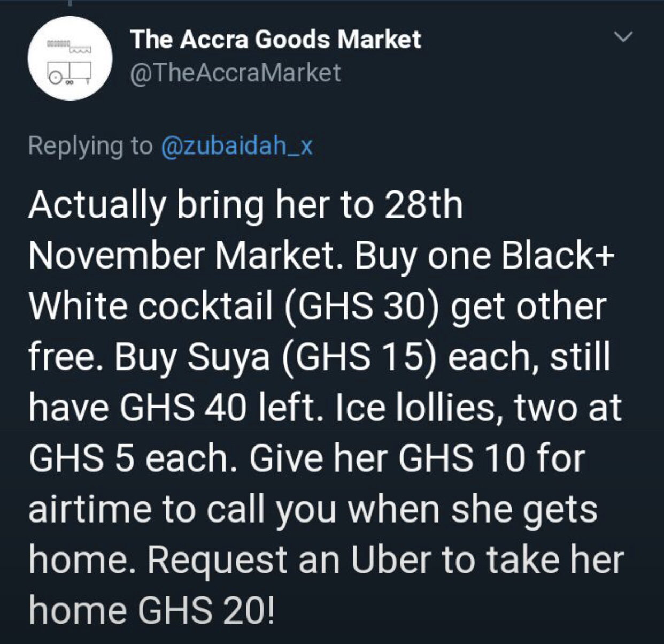Click the Replying to label
The width and height of the screenshot is (664, 644).
90,147
